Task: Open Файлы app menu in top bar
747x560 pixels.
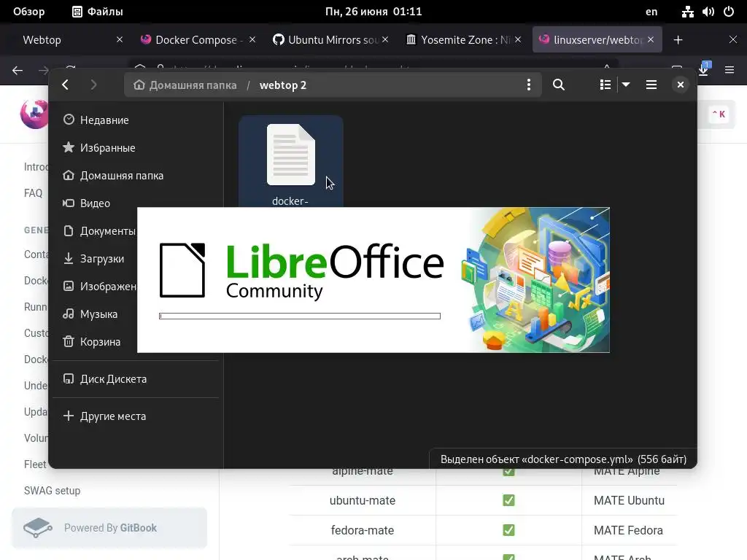Action: pos(98,12)
